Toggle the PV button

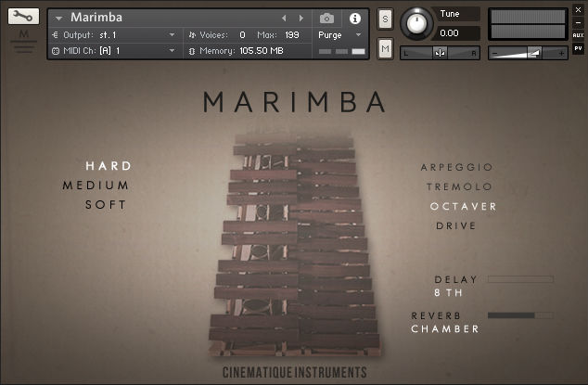pyautogui.click(x=578, y=48)
